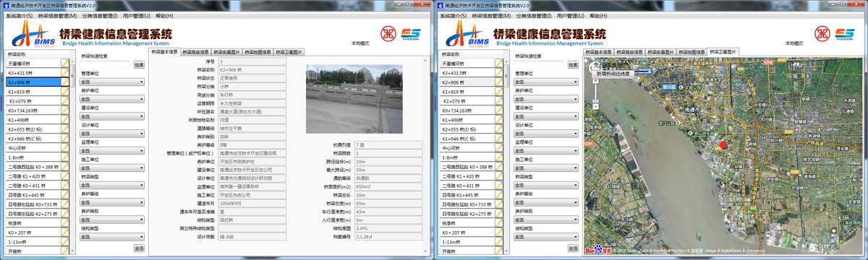Click edit pencil icon beside 中心河桥 in left window
The width and height of the screenshot is (868, 260).
point(65,148)
